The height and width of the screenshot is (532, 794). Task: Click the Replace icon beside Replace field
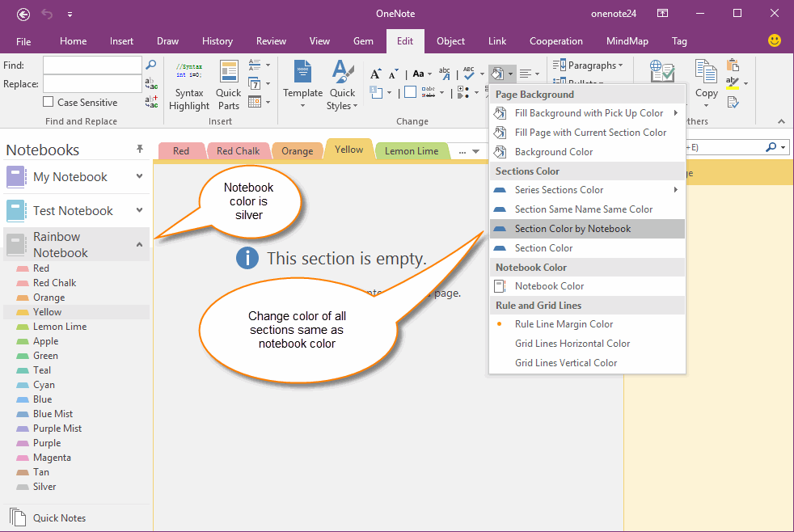click(x=151, y=83)
